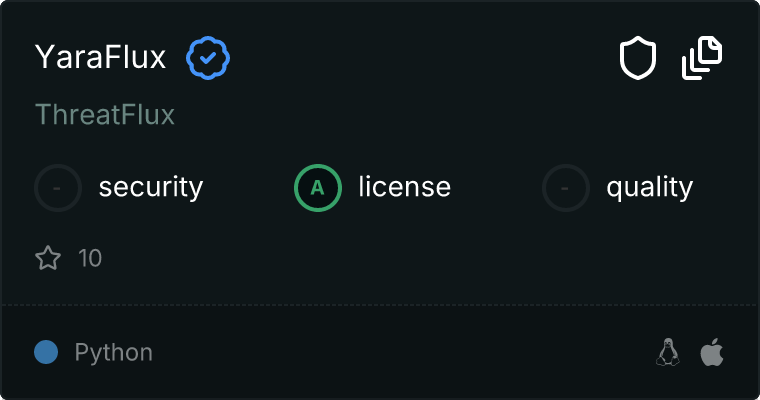Click the blue verified badge beside YaraFlux
This screenshot has height=400, width=760.
[208, 59]
